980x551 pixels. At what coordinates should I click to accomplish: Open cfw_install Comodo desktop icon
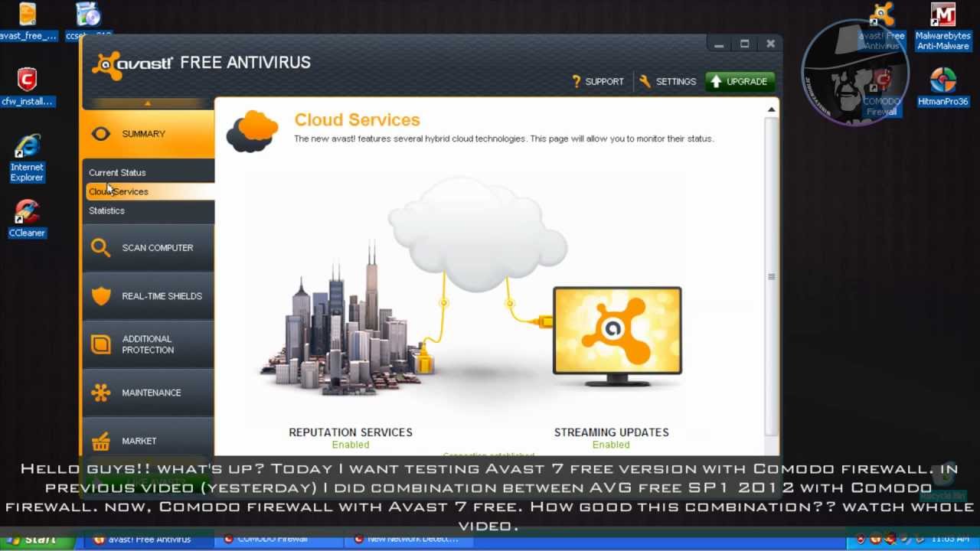coord(27,86)
